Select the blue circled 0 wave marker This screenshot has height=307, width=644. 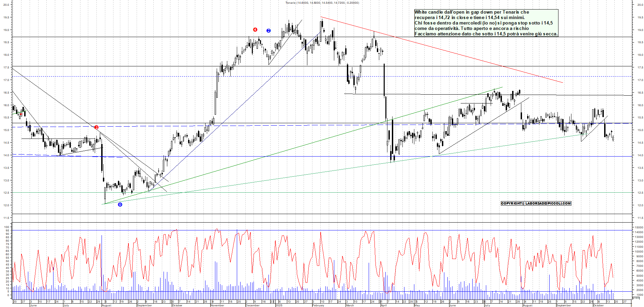point(120,205)
